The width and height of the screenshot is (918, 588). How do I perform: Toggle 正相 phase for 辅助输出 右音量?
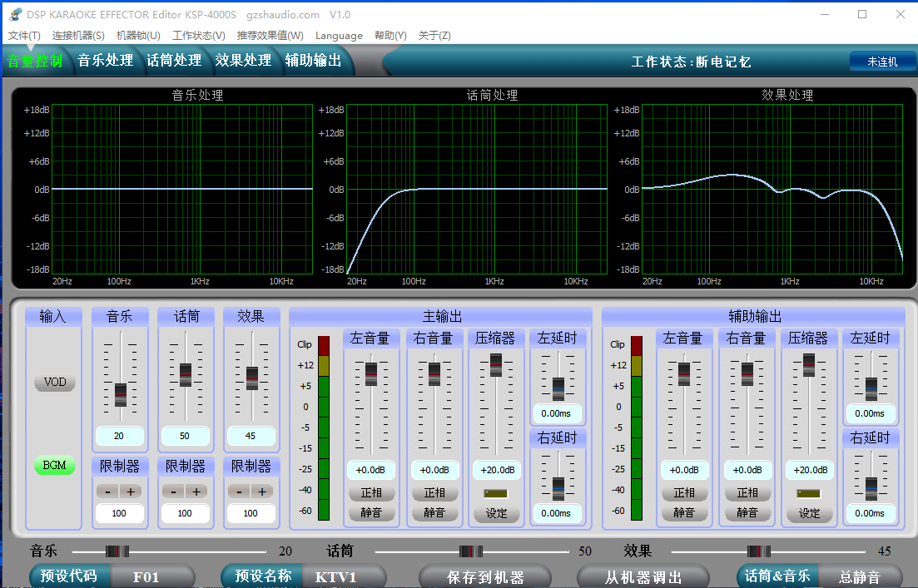click(x=747, y=493)
